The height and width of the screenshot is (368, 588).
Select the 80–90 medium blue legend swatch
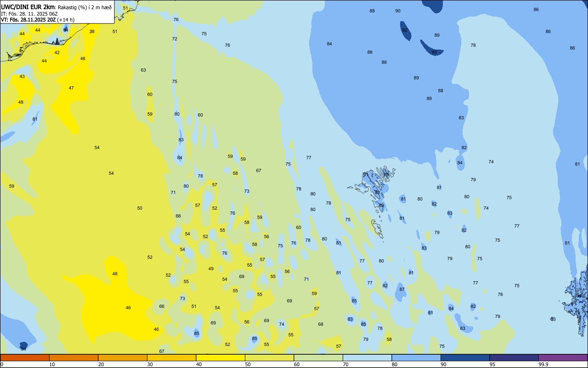coord(416,357)
